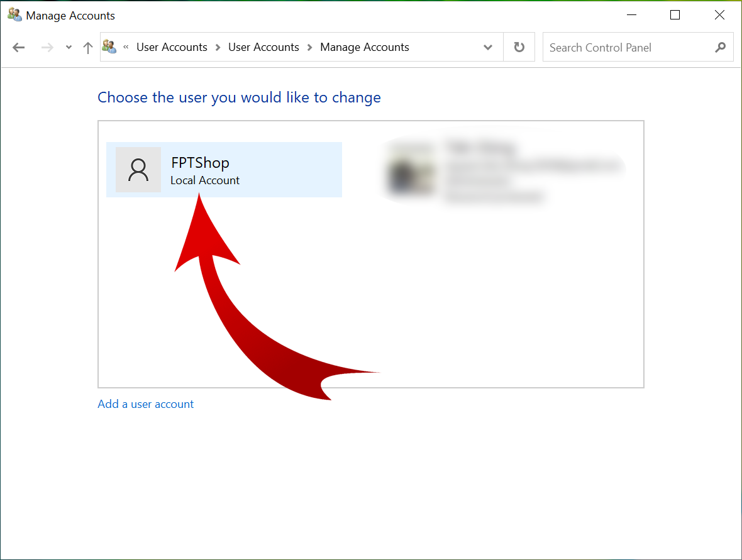Click the Manage Accounts title bar icon

[14, 14]
